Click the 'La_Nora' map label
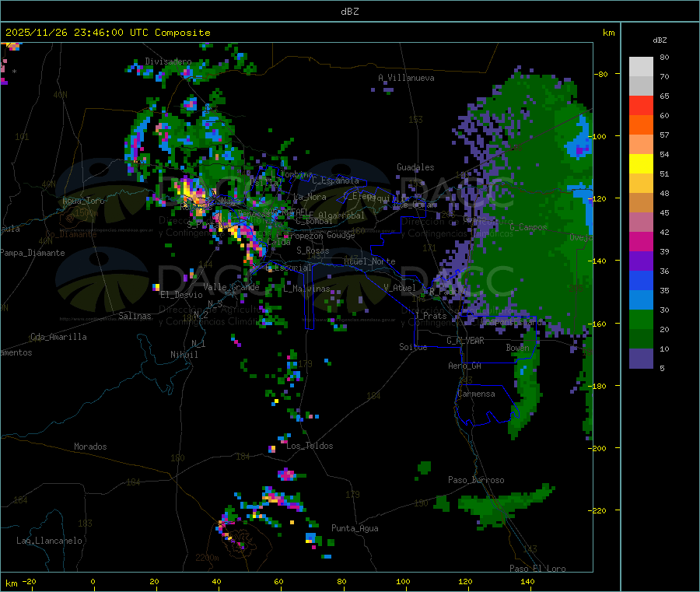Screen dimensions: 700x592 coord(310,197)
